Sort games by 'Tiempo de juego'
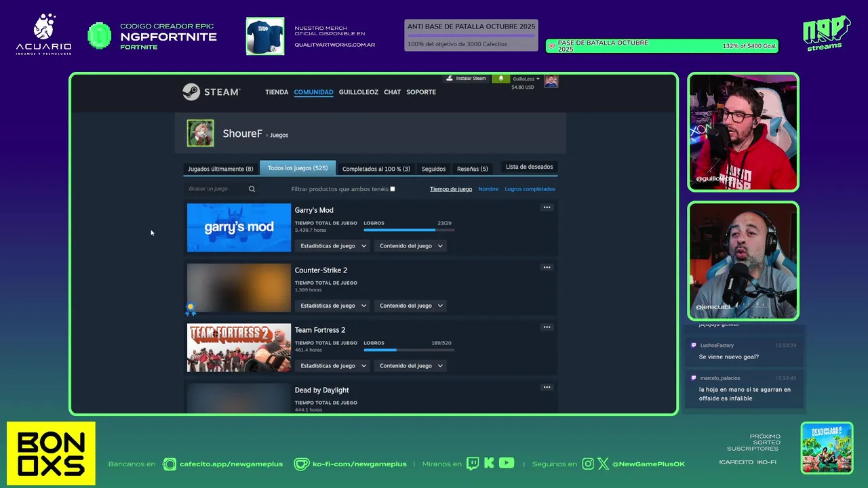 451,189
